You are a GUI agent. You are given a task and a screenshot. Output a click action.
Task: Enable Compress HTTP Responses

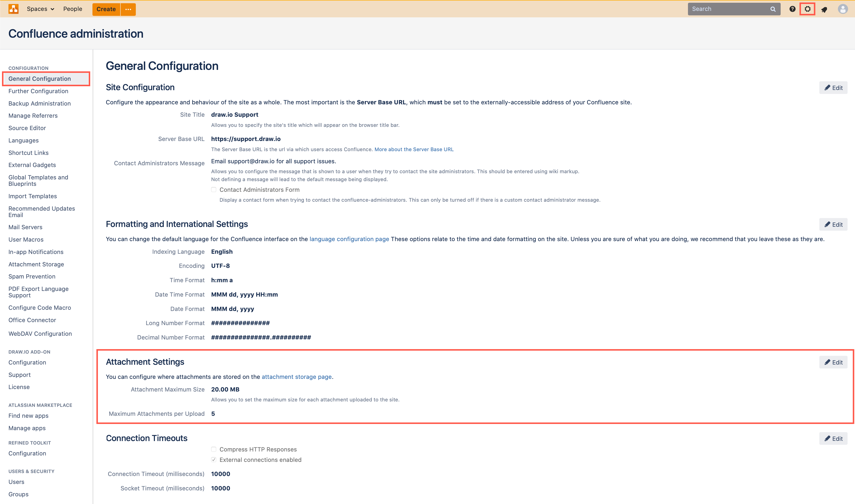tap(214, 449)
